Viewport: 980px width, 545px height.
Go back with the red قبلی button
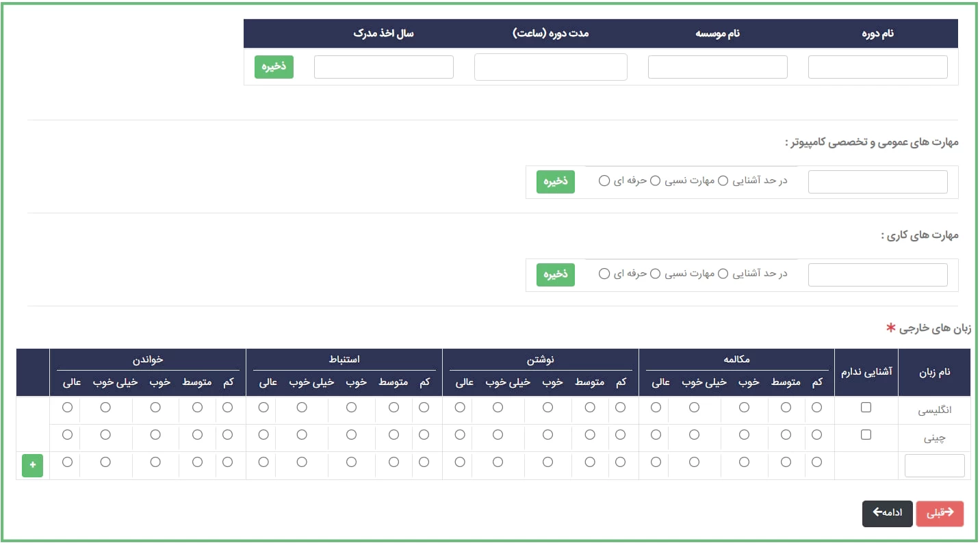click(940, 514)
